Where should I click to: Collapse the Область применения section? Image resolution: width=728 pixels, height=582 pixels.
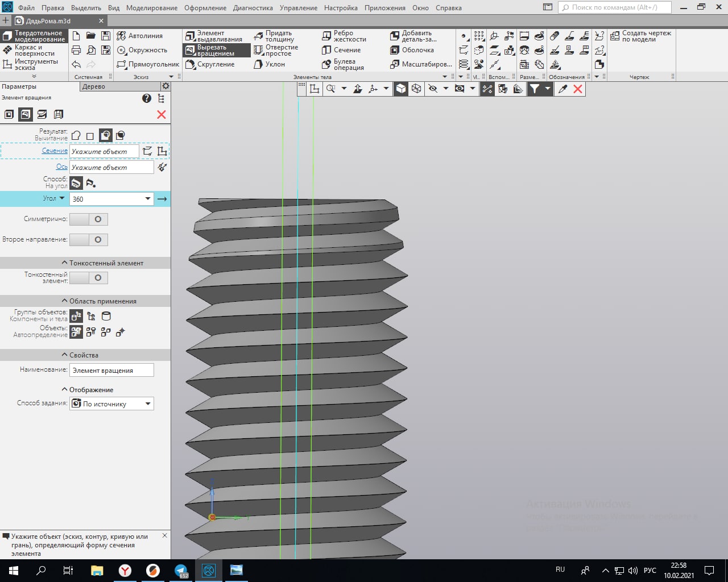tap(64, 301)
